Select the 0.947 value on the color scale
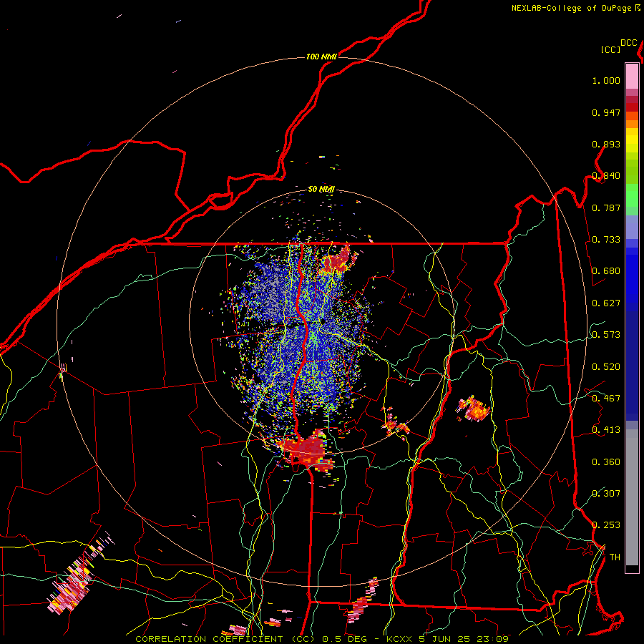The width and height of the screenshot is (644, 644). [x=606, y=112]
